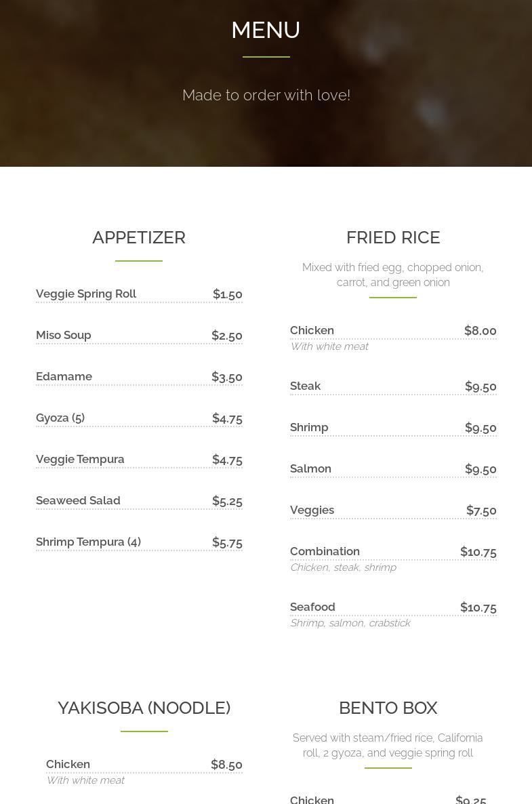Select Steak fried rice
Image resolution: width=532 pixels, height=804 pixels.
coord(393,386)
